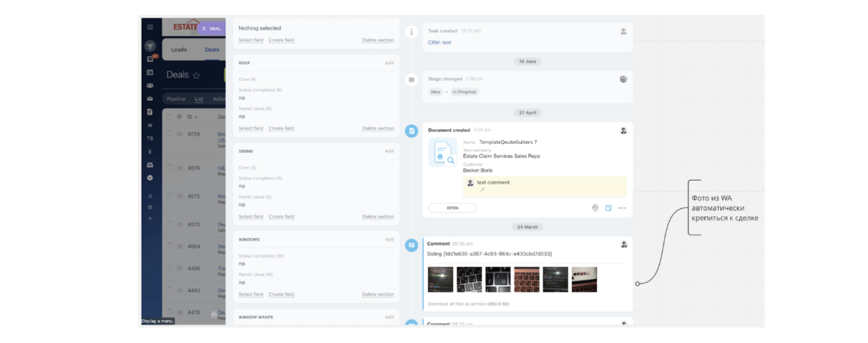Open the contacts group icon in sidebar
Viewport: 868px width, 343px height.
(x=150, y=86)
